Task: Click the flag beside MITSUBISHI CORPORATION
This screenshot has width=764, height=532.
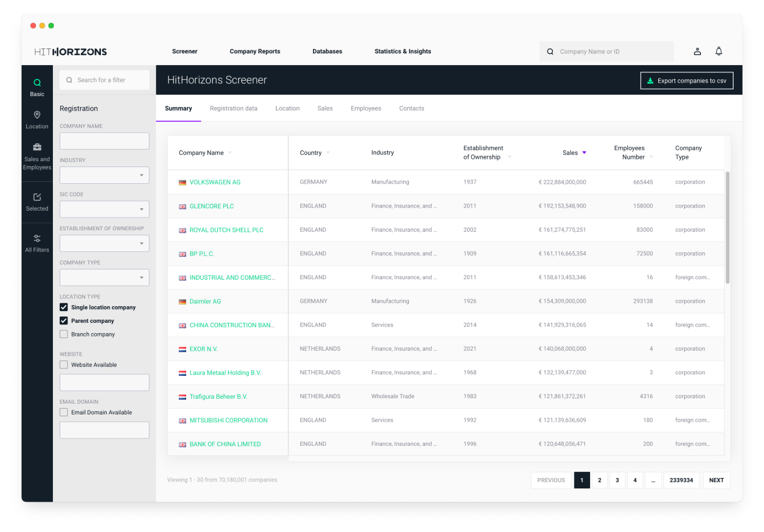Action: [x=182, y=421]
